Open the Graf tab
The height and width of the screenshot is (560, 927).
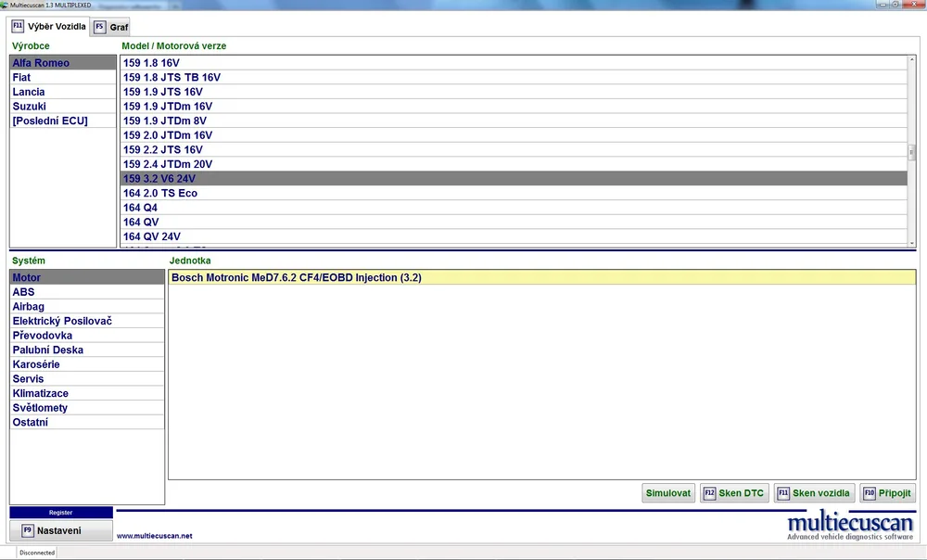(x=111, y=27)
